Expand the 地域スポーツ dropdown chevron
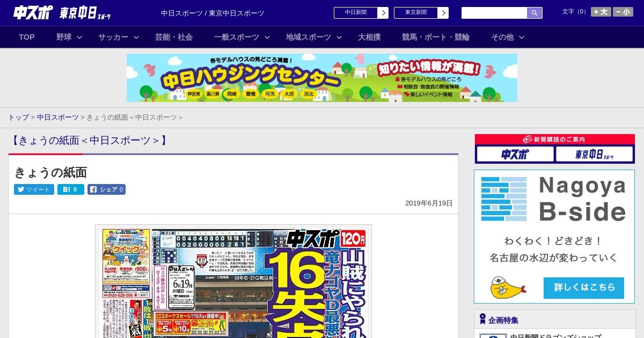The height and width of the screenshot is (338, 644). point(339,37)
